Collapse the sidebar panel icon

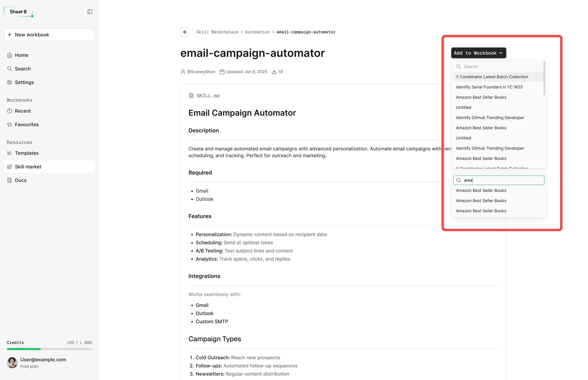90,12
